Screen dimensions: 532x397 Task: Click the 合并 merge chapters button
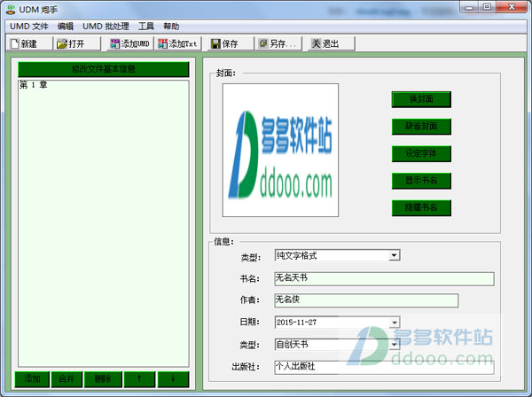66,379
